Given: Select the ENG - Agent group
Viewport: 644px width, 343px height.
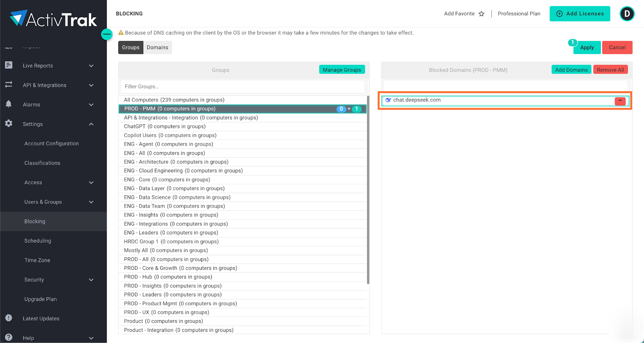Looking at the screenshot, I should [x=242, y=144].
